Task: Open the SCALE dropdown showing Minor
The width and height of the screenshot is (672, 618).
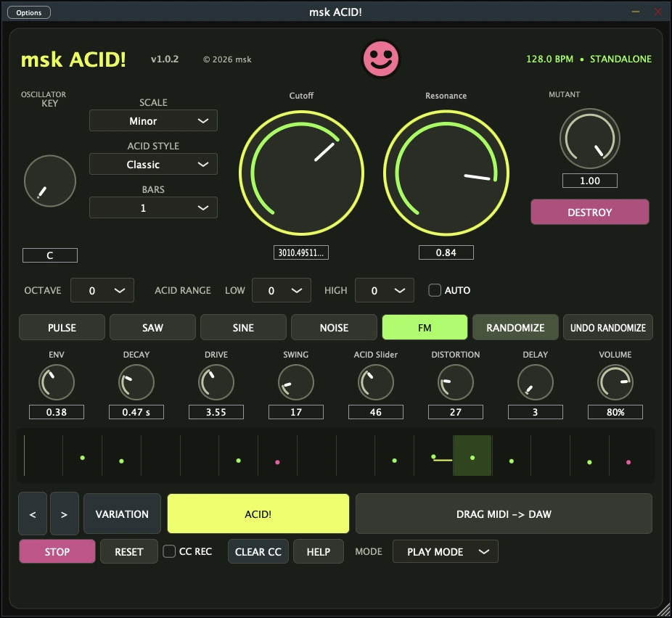Action: (x=153, y=121)
